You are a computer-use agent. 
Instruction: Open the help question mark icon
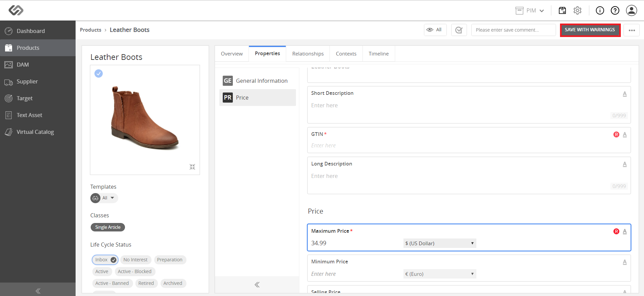615,10
